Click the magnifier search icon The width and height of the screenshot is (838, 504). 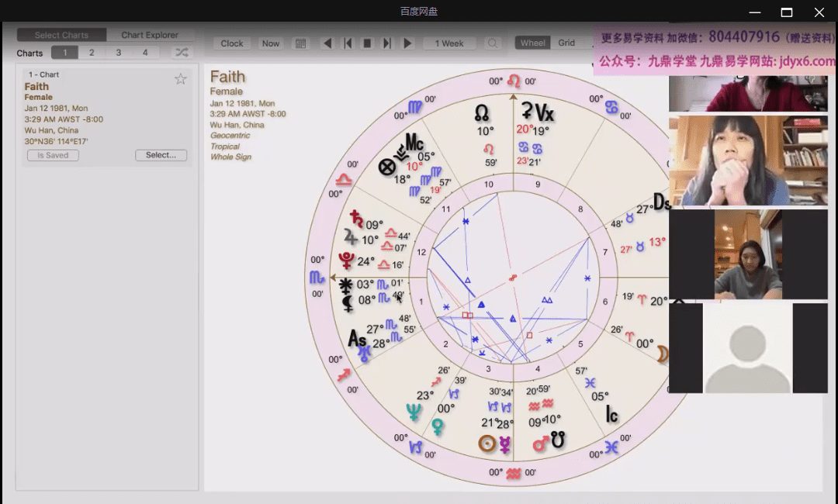point(492,43)
